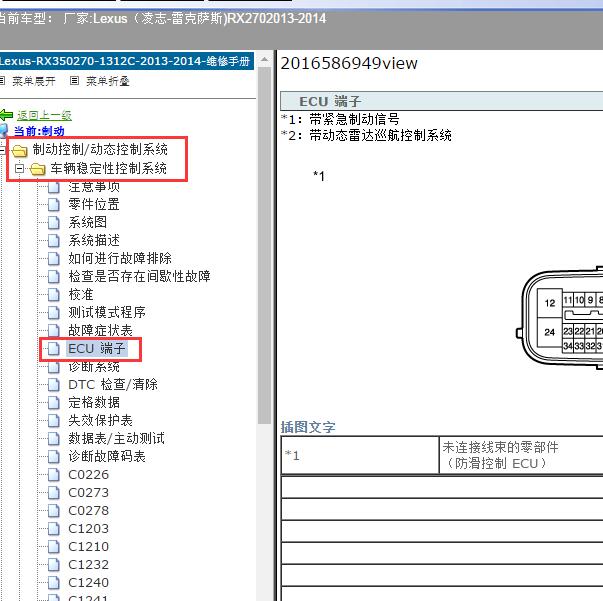Click page icon beside DTC 检查/清除

(x=54, y=385)
